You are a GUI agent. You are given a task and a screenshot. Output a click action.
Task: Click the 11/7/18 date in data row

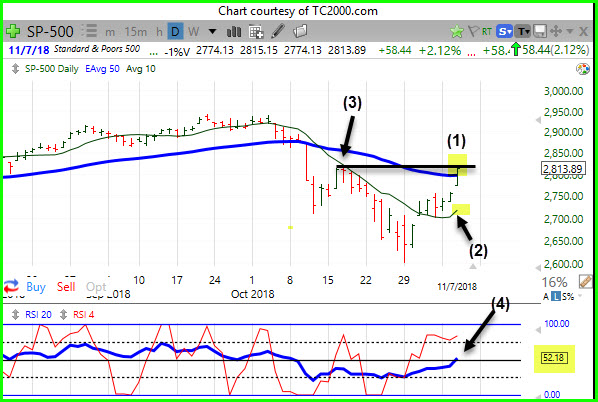29,50
